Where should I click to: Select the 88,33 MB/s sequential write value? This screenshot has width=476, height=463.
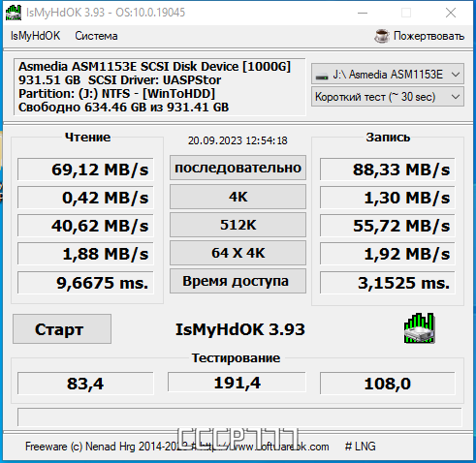[x=388, y=170]
